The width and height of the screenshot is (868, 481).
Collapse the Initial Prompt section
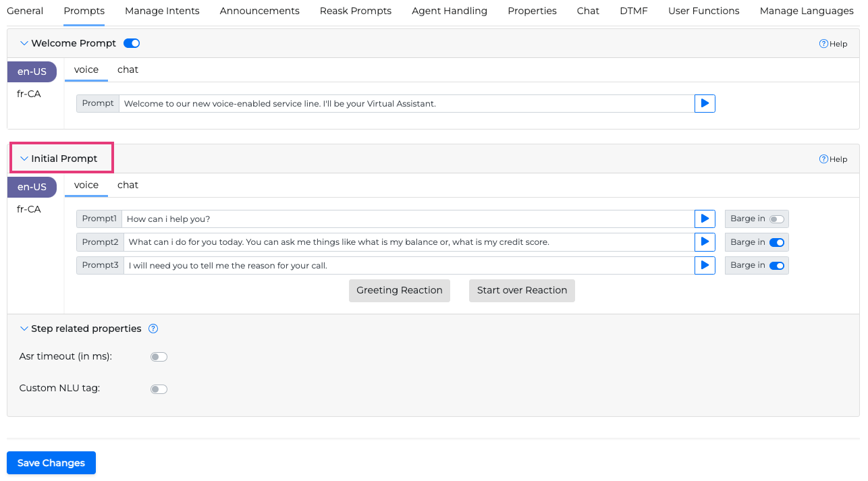click(24, 159)
